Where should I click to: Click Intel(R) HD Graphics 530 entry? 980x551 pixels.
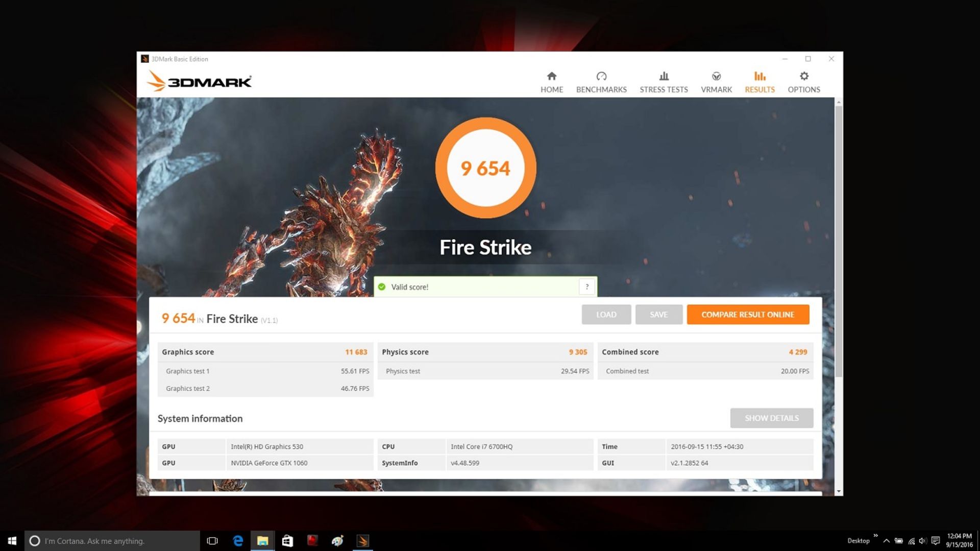tap(267, 446)
